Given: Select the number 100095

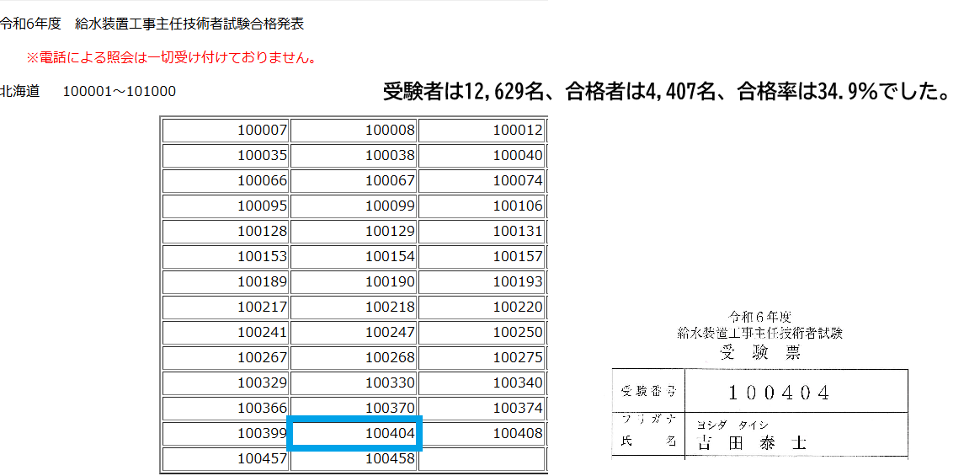Looking at the screenshot, I should point(263,206).
